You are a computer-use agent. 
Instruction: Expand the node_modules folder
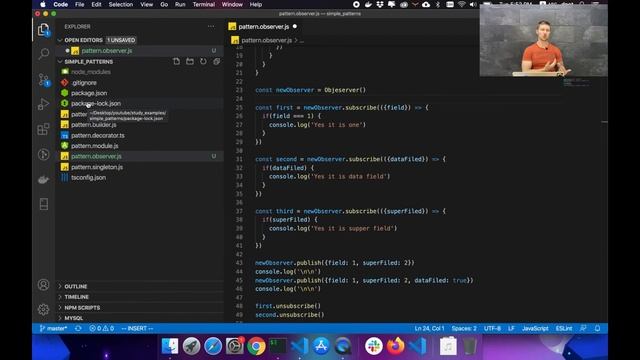pyautogui.click(x=91, y=72)
